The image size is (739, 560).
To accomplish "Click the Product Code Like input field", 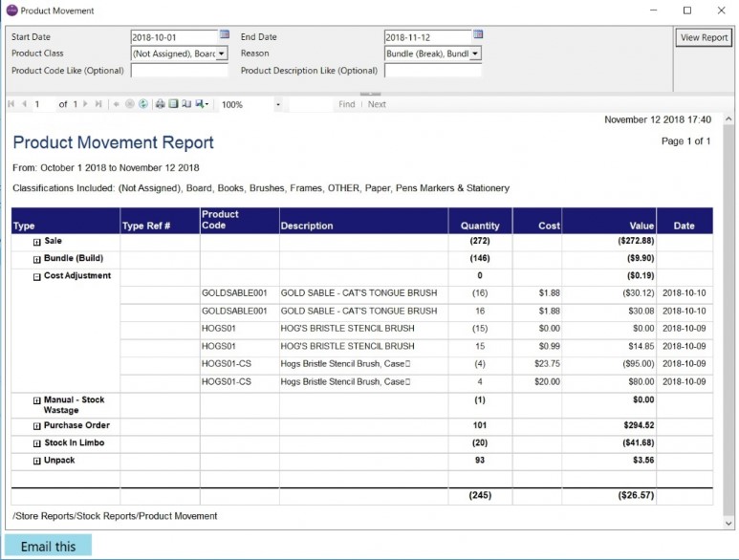I will point(179,71).
